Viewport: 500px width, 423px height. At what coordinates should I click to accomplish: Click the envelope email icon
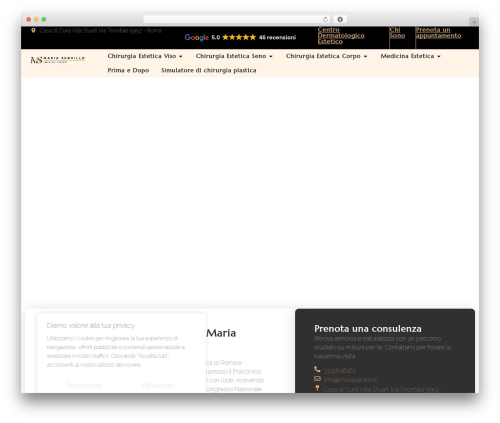click(317, 379)
